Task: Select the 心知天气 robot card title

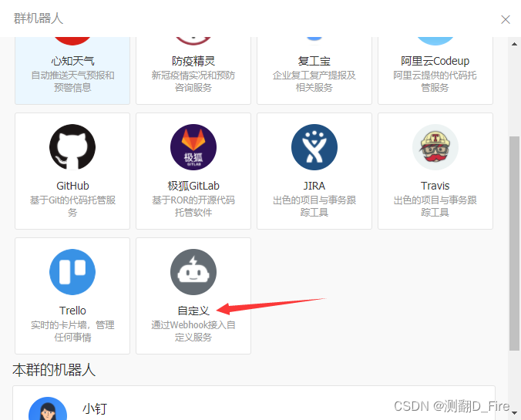Action: pyautogui.click(x=72, y=61)
